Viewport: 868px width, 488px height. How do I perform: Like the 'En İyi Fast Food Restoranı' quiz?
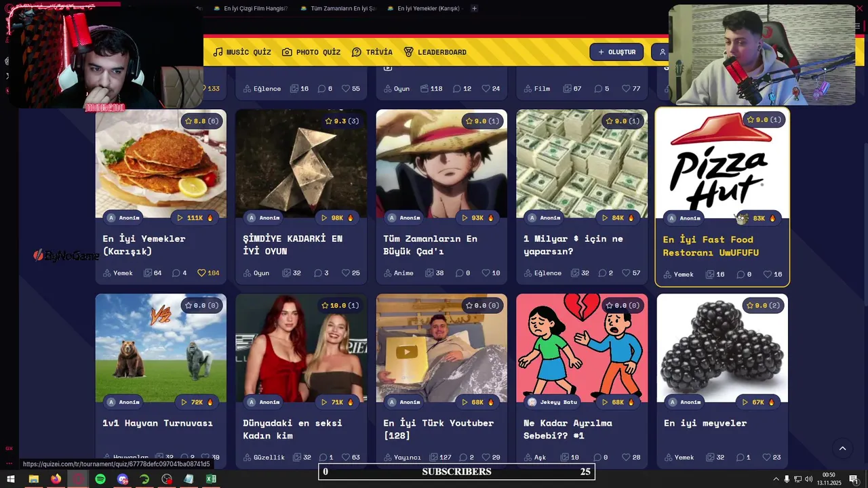coord(768,274)
